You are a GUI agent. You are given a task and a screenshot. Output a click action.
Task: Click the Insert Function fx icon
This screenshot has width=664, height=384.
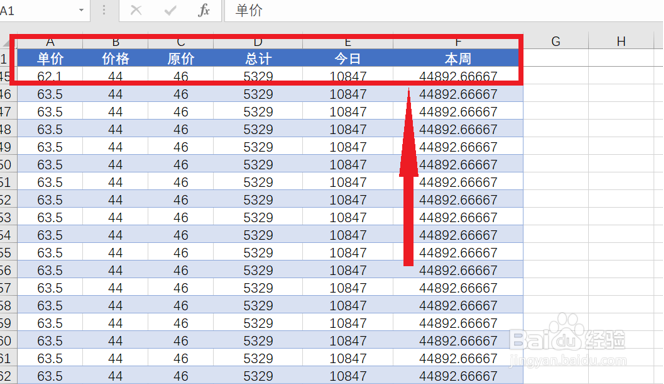pyautogui.click(x=204, y=10)
